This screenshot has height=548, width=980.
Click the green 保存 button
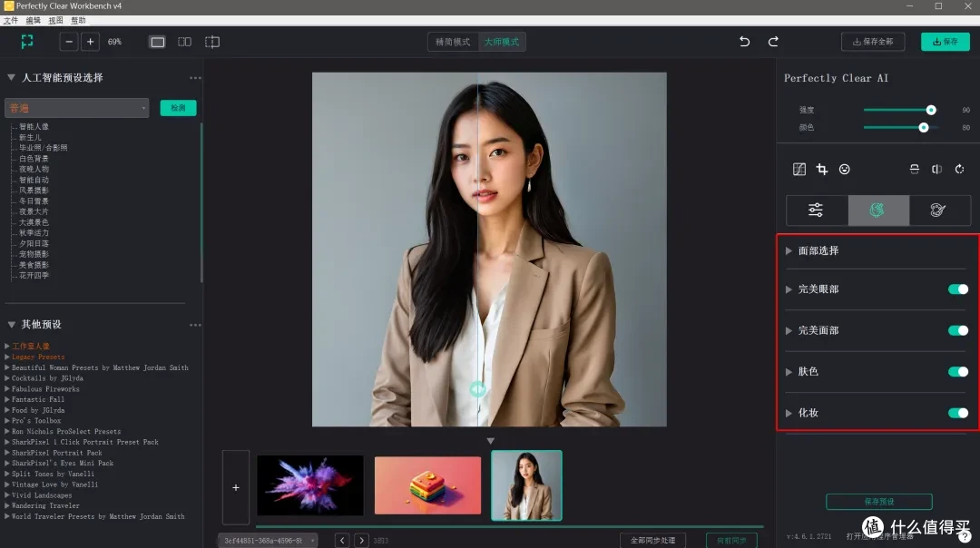pos(945,42)
